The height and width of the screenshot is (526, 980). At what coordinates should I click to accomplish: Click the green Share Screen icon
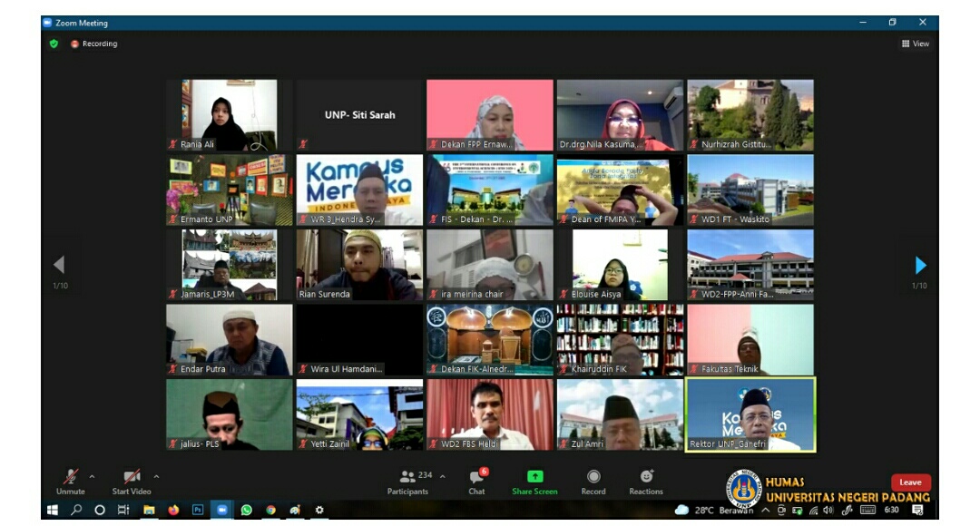[534, 477]
